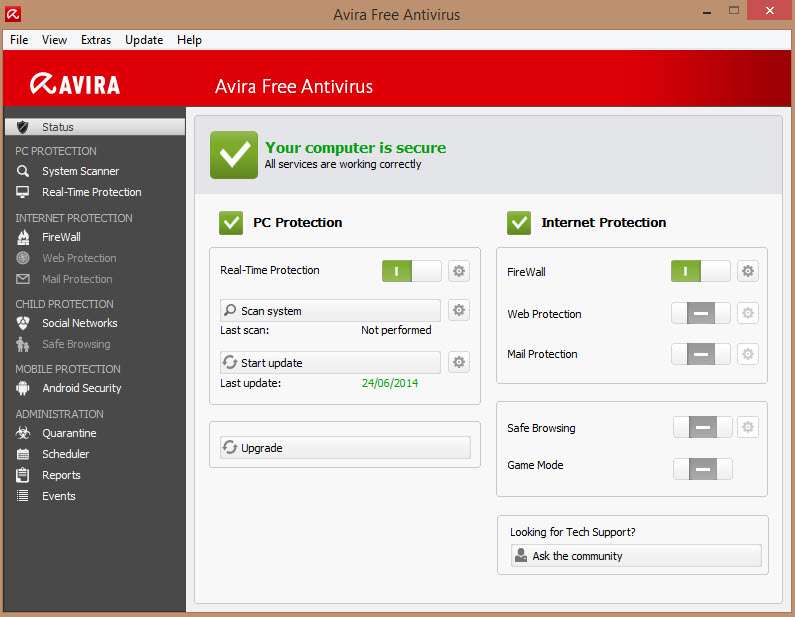Open the Update menu
795x617 pixels.
(144, 40)
